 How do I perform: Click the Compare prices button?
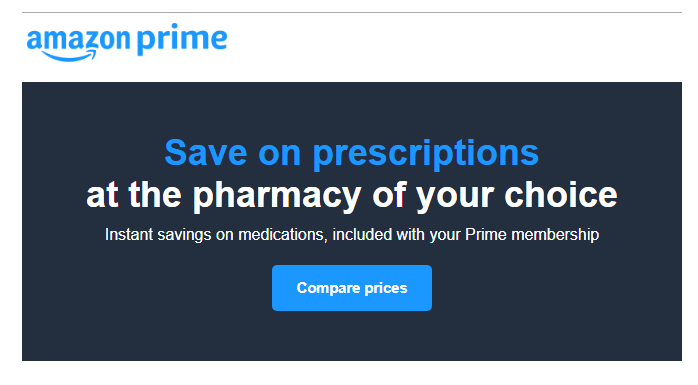click(x=352, y=288)
